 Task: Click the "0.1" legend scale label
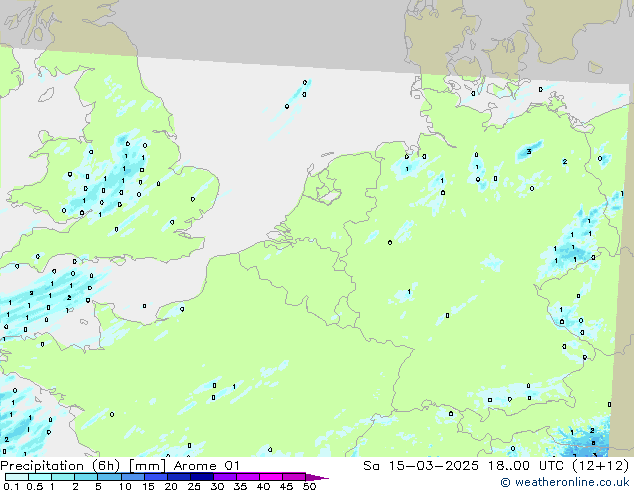pos(11,486)
